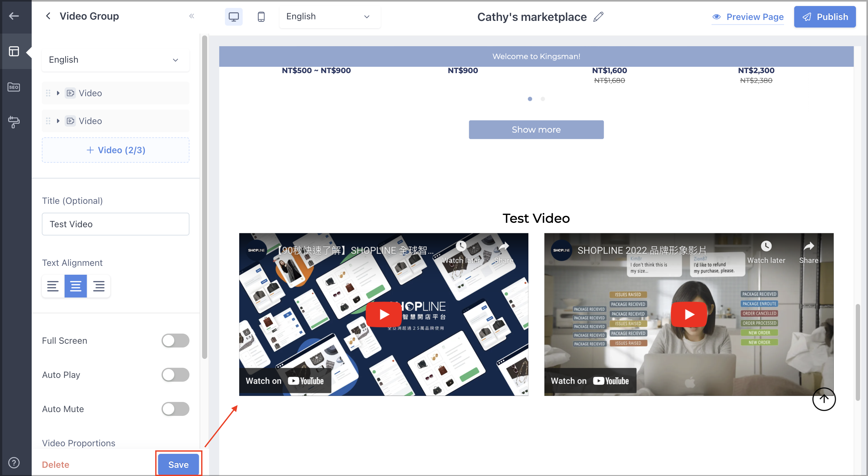Play the SHOPLINE 2022 brand video
The height and width of the screenshot is (476, 868).
(689, 314)
